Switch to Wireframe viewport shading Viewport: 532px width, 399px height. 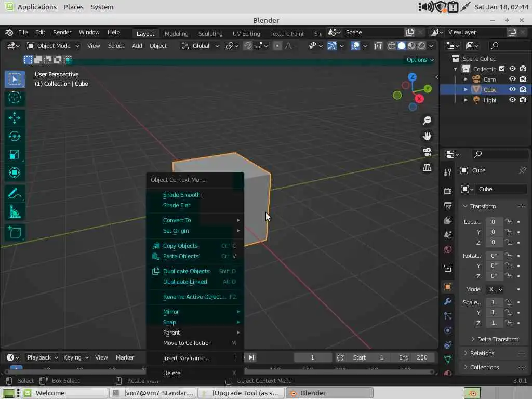point(391,46)
